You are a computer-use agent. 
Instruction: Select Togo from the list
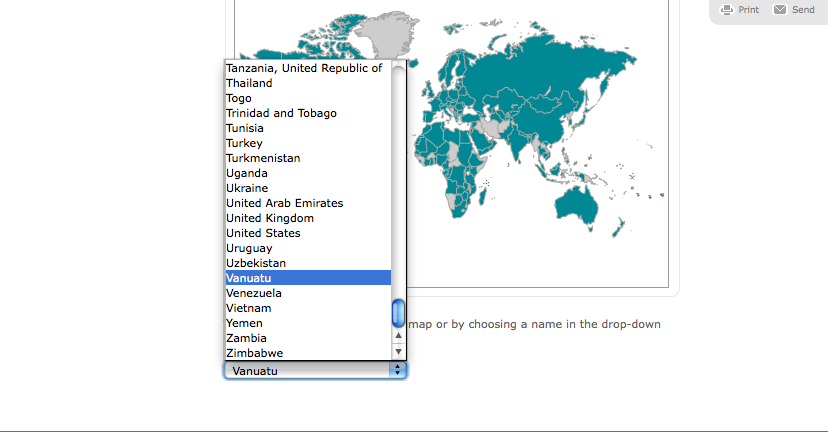pyautogui.click(x=308, y=98)
